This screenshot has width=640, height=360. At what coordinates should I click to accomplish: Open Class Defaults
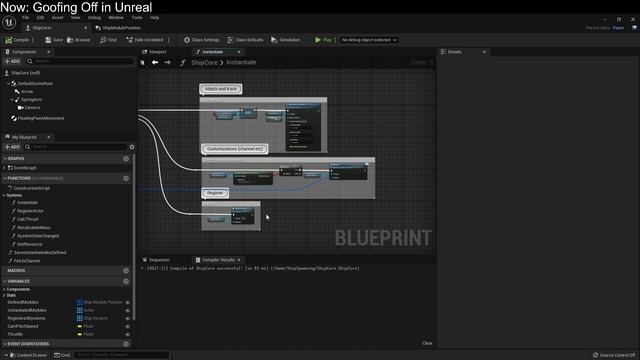(245, 40)
